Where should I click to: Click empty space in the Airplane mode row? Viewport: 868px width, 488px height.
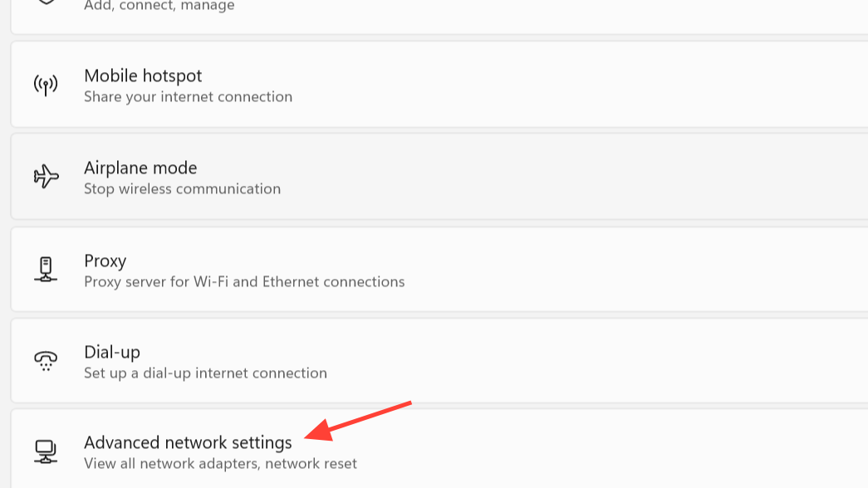(x=581, y=177)
